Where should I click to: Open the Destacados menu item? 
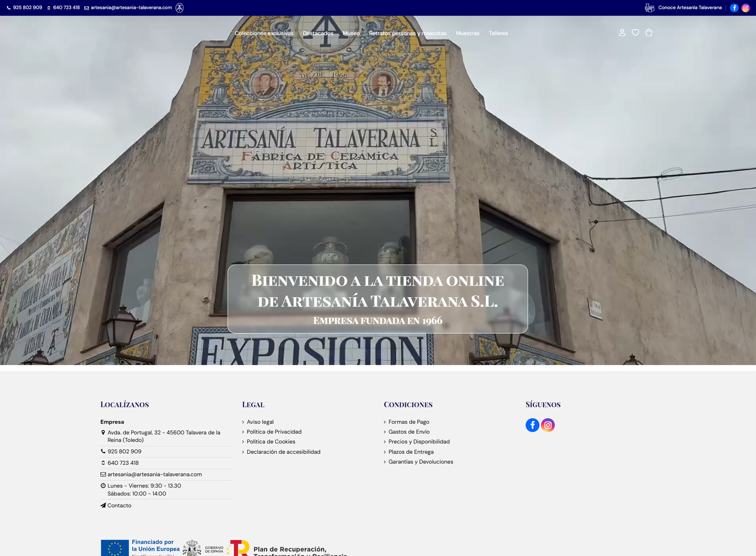318,33
